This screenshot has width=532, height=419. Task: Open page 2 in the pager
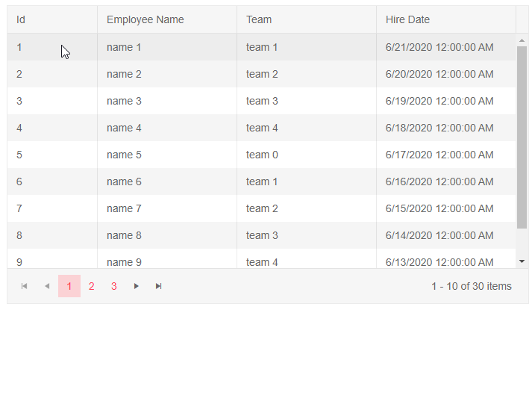[x=92, y=286]
